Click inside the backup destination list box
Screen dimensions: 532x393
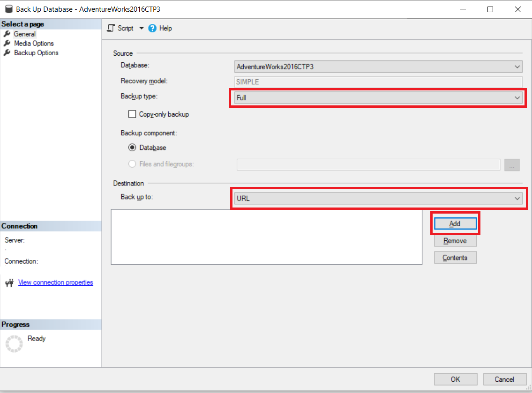266,237
